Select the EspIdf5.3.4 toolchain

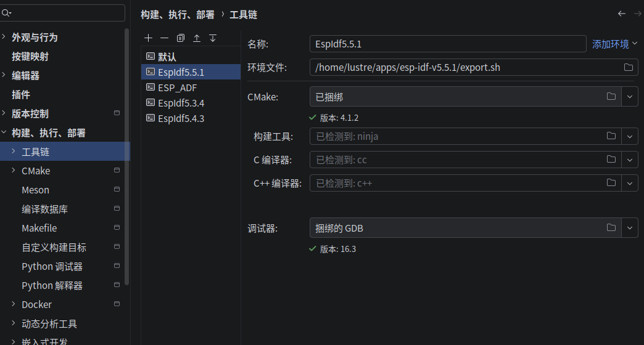pyautogui.click(x=181, y=103)
